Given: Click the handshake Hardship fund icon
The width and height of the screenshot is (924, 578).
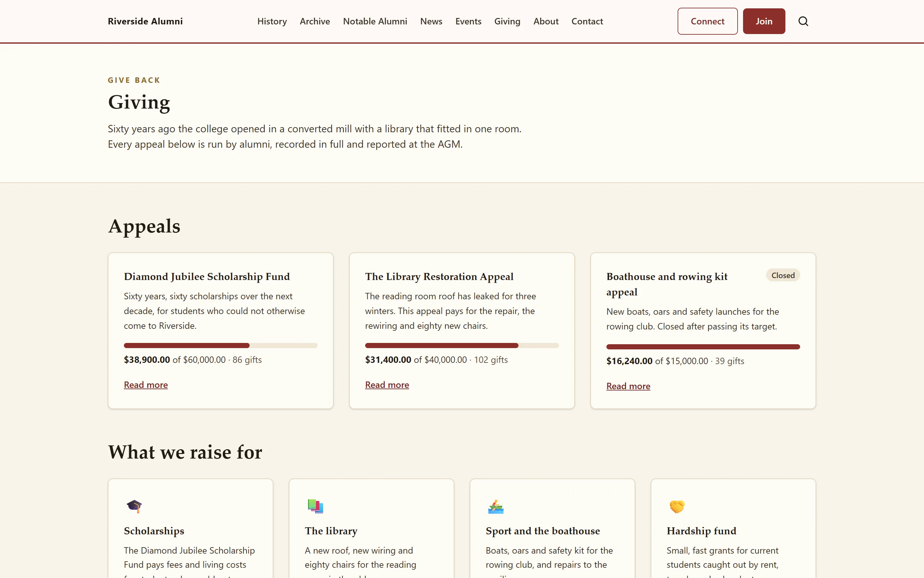Looking at the screenshot, I should [x=677, y=506].
